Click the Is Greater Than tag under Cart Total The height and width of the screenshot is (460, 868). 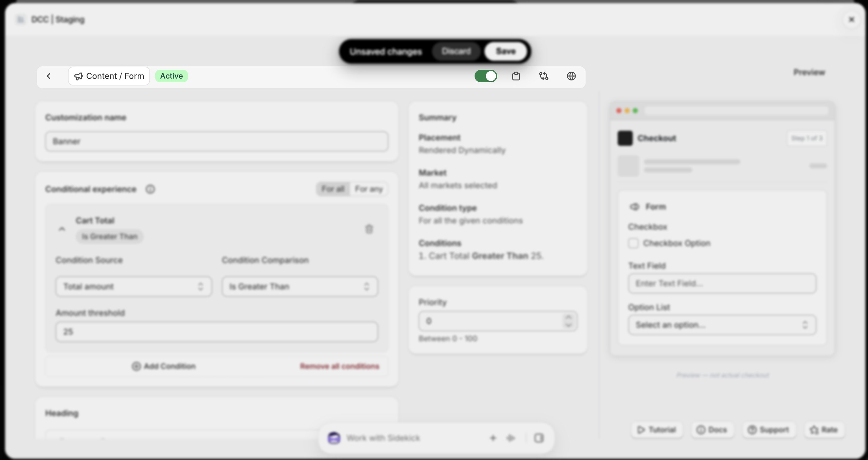tap(109, 236)
